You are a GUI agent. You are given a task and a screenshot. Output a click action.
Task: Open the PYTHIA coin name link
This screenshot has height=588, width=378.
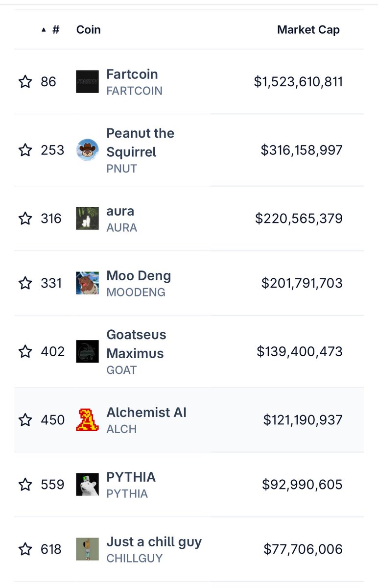[x=131, y=477]
